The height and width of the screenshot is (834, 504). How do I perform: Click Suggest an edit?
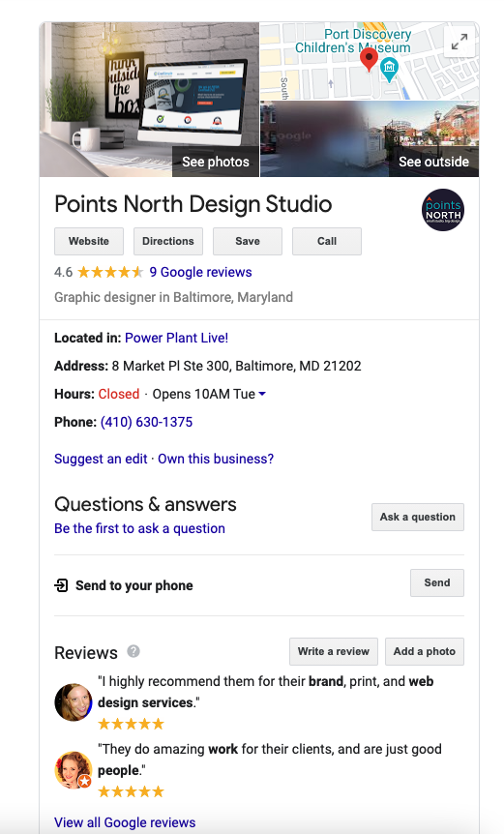[101, 459]
